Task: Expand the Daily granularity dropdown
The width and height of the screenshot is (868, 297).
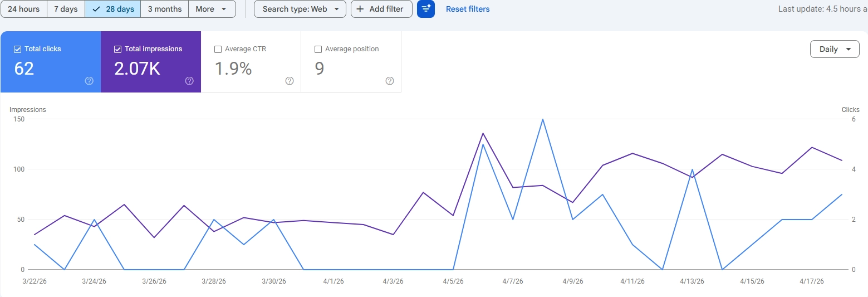Action: tap(835, 49)
